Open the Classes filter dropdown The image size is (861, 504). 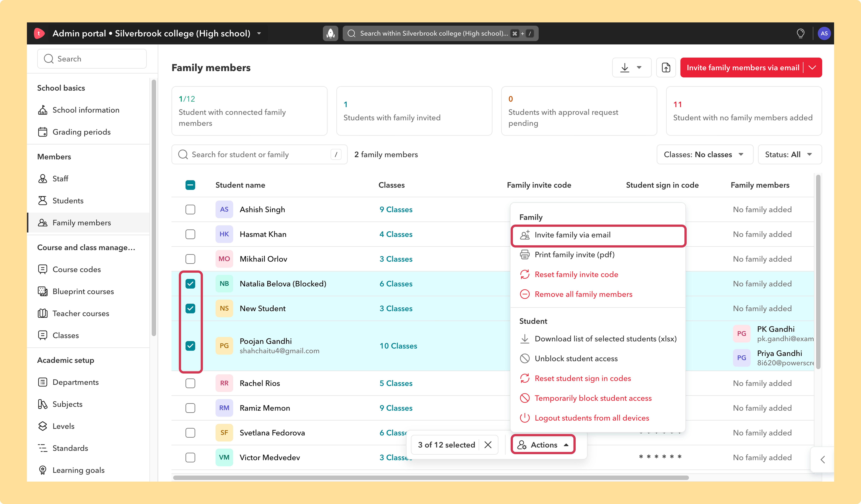[705, 155]
